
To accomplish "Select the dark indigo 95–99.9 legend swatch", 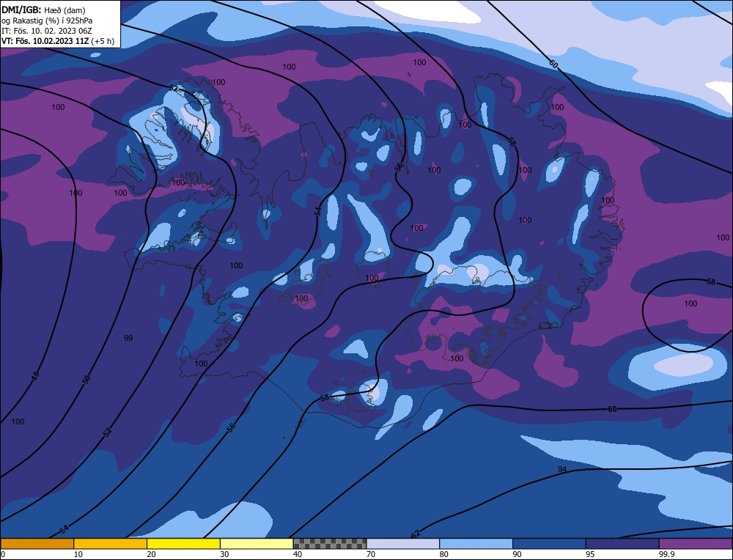I will (x=622, y=544).
